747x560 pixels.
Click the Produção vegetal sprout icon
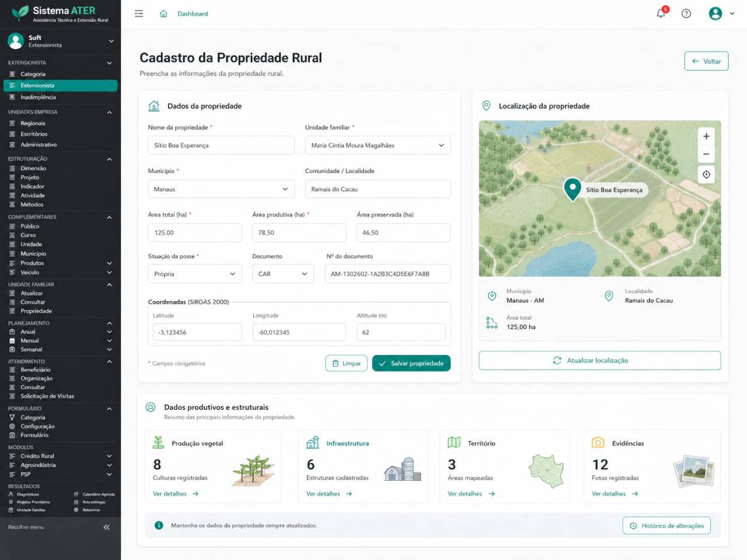(158, 443)
